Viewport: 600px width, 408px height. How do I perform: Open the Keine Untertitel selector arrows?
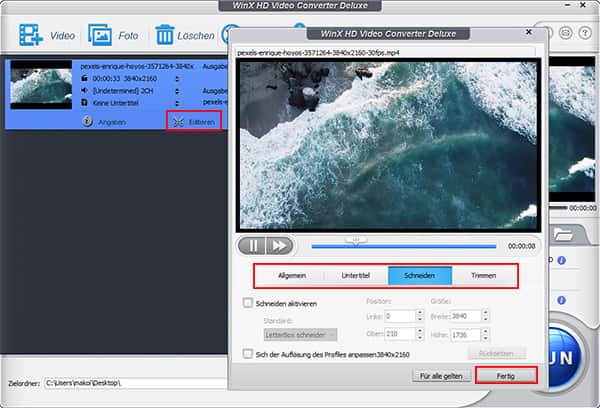[x=177, y=103]
